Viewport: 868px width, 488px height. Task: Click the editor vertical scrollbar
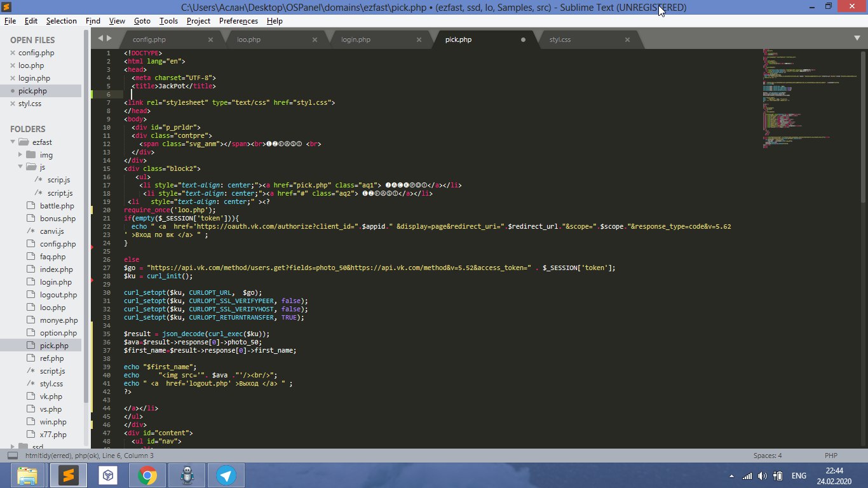click(x=863, y=127)
